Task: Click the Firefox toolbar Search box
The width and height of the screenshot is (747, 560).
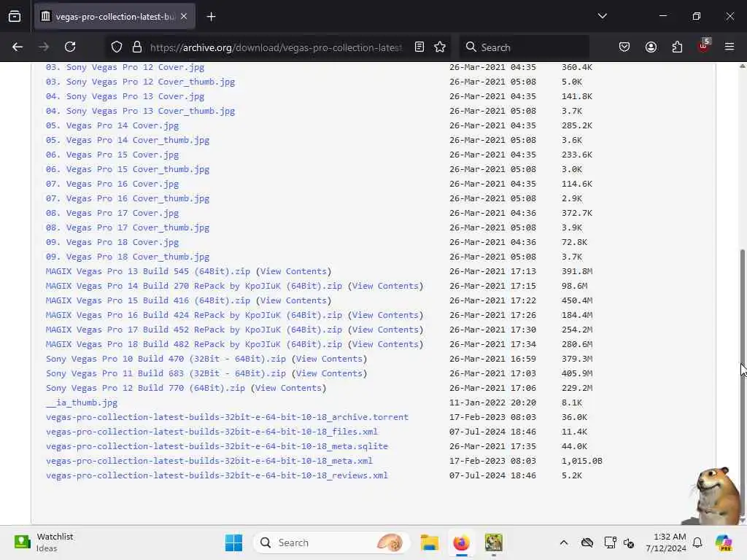Action: pos(524,47)
